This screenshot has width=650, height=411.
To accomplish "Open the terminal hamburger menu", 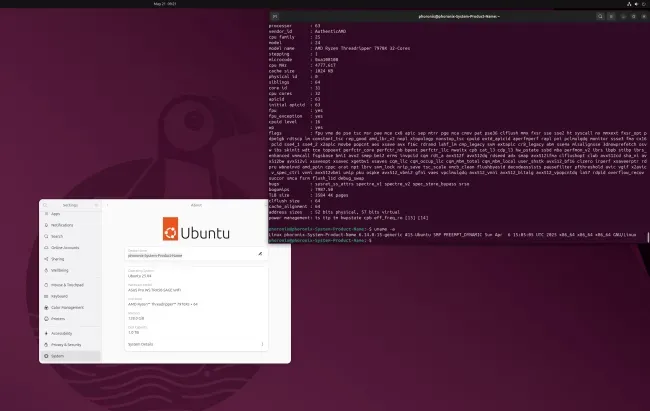I will [x=611, y=16].
